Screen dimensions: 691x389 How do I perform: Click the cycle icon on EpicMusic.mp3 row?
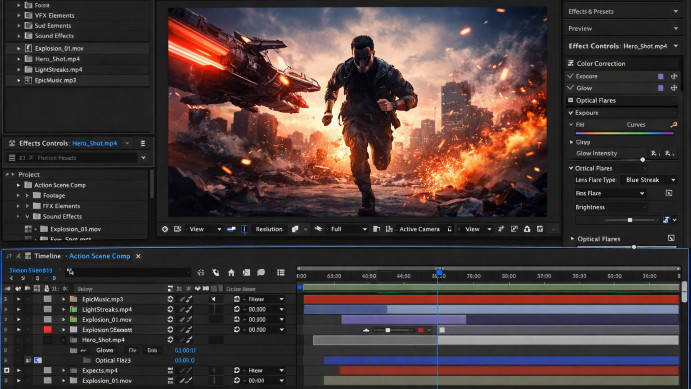(170, 299)
